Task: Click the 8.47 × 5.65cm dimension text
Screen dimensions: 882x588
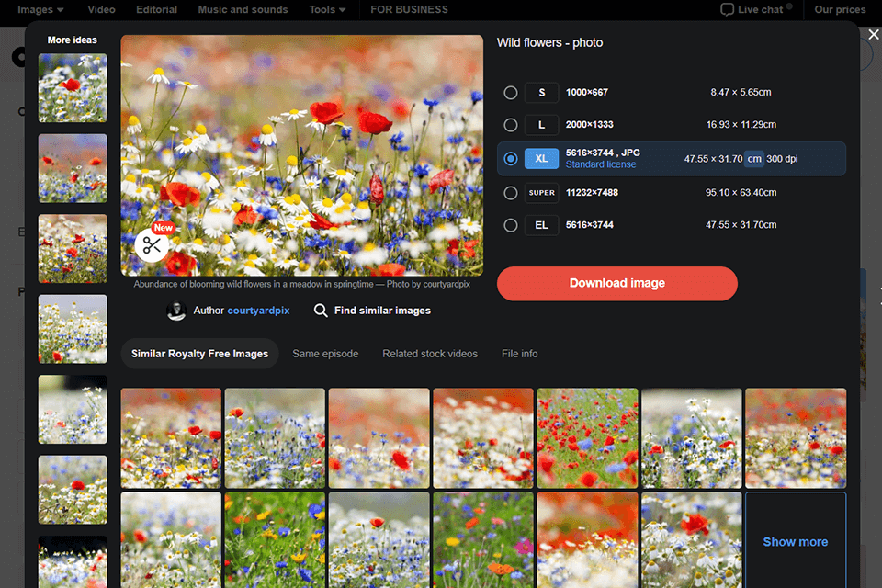Action: (x=741, y=92)
